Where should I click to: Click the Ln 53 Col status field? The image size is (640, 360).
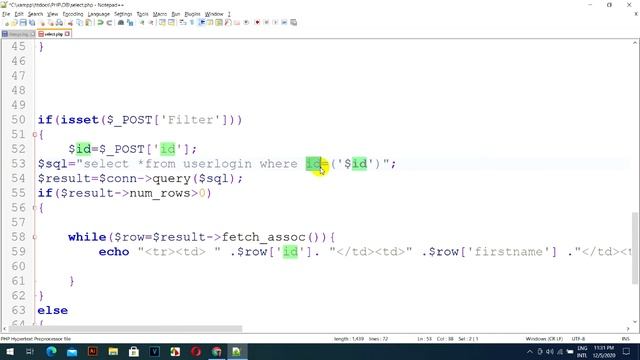click(x=447, y=339)
